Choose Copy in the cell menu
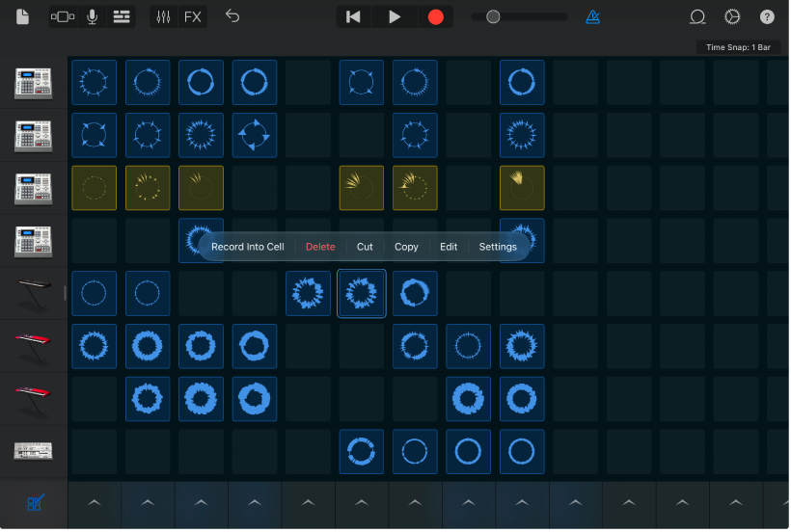 (406, 247)
